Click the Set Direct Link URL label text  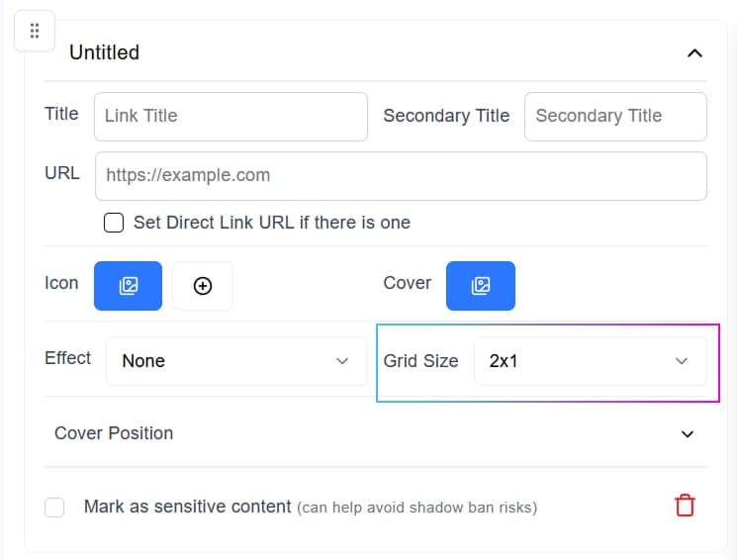click(x=271, y=223)
